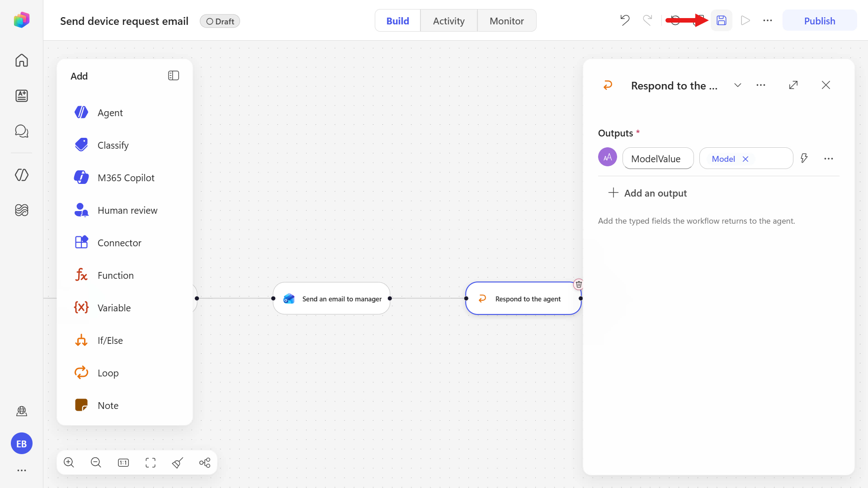Screen dimensions: 868x488
Task: Open the environment globe icon in sidebar
Action: [x=22, y=411]
